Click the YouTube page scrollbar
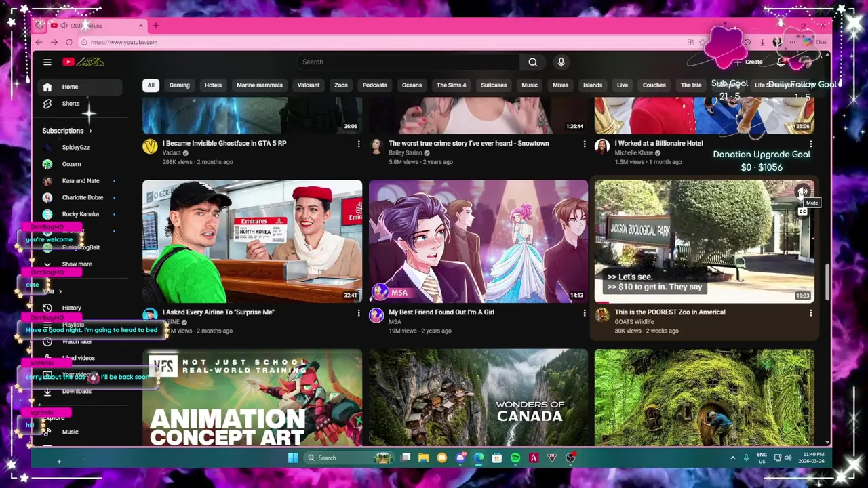Viewport: 868px width, 488px height. [x=827, y=281]
